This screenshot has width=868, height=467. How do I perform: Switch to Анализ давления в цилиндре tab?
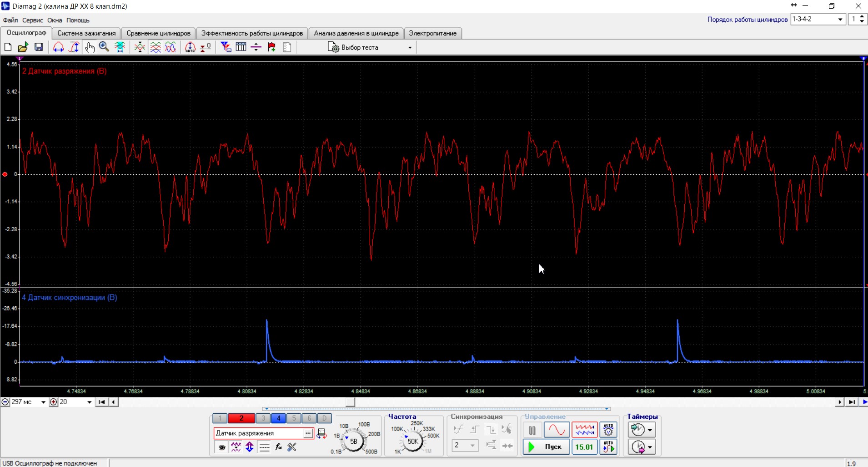click(x=356, y=33)
